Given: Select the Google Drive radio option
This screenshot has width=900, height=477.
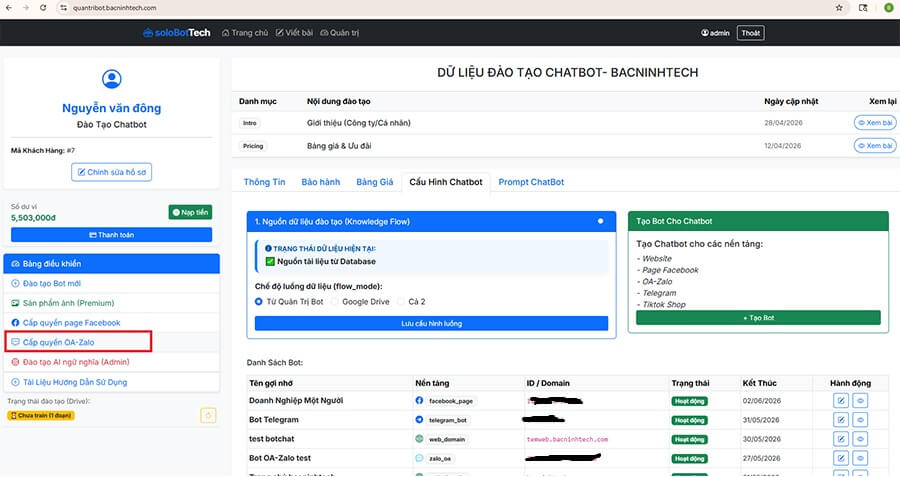Looking at the screenshot, I should 335,302.
